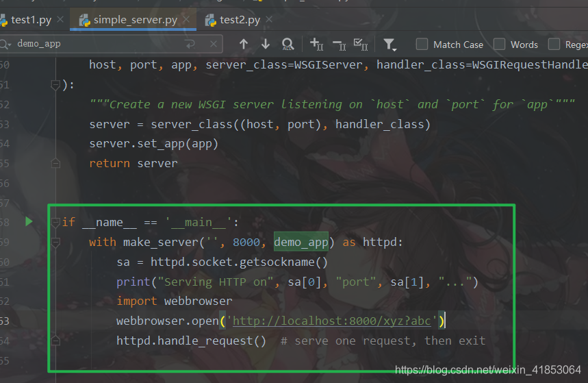Open the search filter funnel dropdown
The image size is (588, 383).
[x=390, y=45]
